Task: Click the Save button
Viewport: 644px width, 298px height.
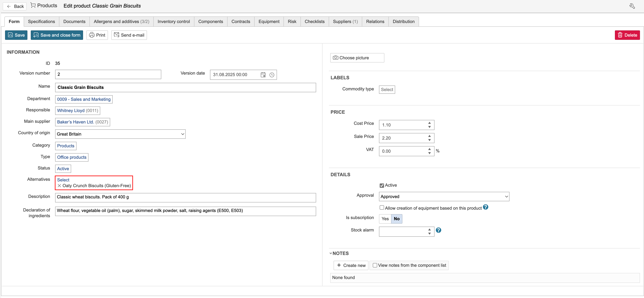Action: (16, 35)
